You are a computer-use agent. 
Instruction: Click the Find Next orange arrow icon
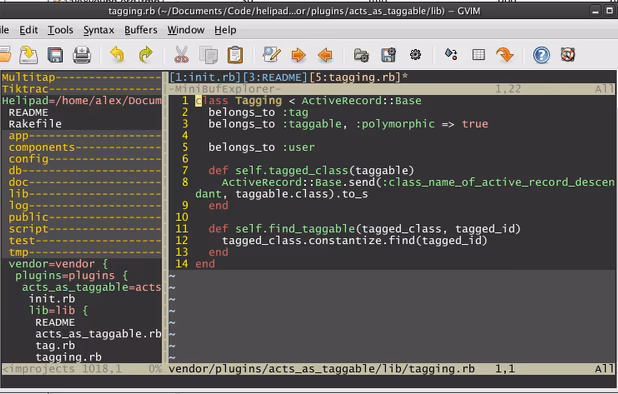click(298, 55)
